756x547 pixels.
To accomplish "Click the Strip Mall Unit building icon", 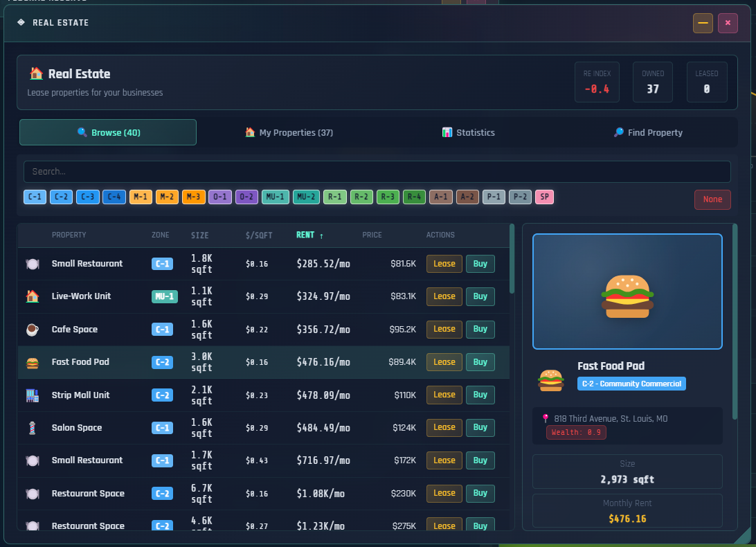I will pos(32,395).
